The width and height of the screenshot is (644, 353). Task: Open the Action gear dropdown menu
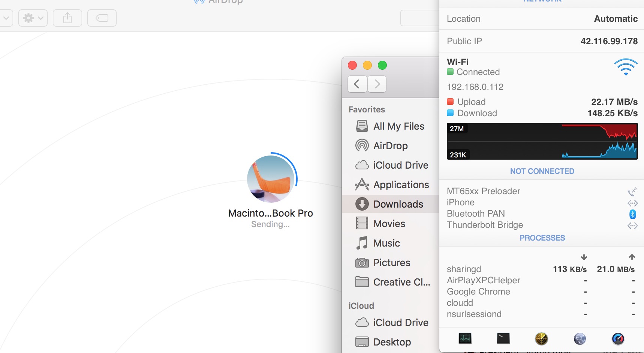[33, 18]
